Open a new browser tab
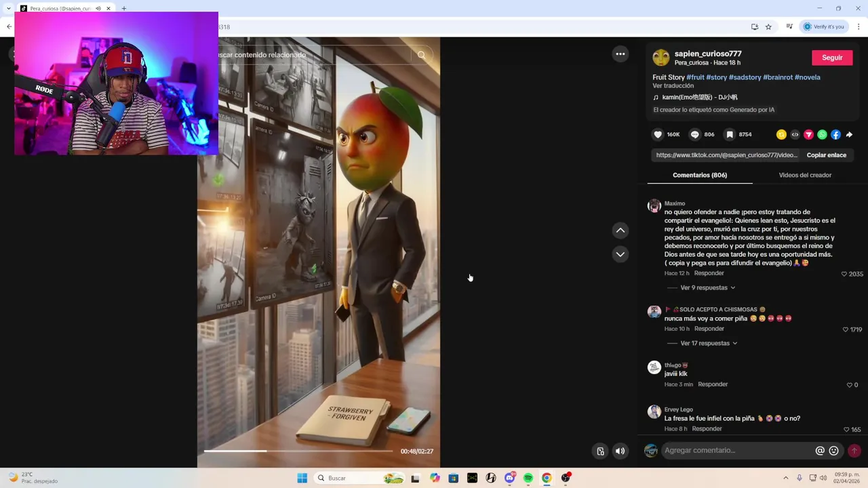The height and width of the screenshot is (488, 868). pyautogui.click(x=124, y=9)
